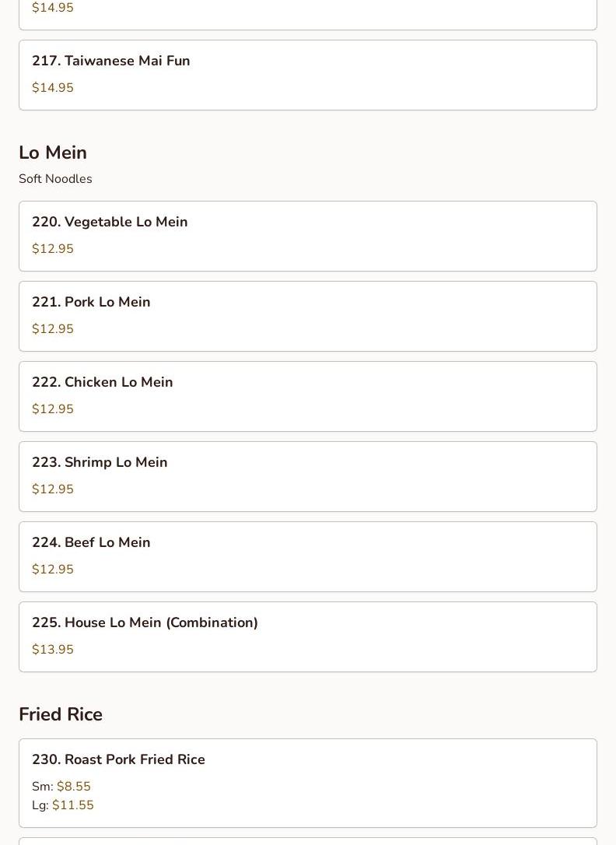The image size is (616, 845).
Task: Click the Lg: $11.55 price option
Action: 63,805
